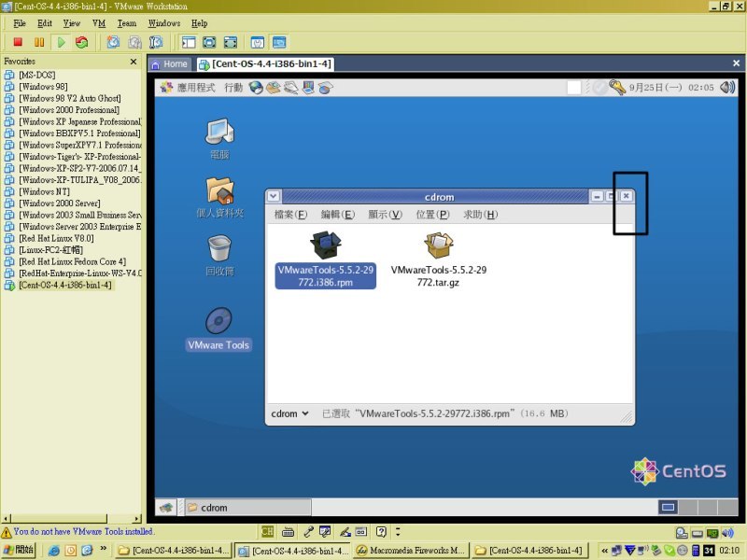Click the cdrom button in guest taskbar
The width and height of the screenshot is (747, 560).
(x=247, y=508)
